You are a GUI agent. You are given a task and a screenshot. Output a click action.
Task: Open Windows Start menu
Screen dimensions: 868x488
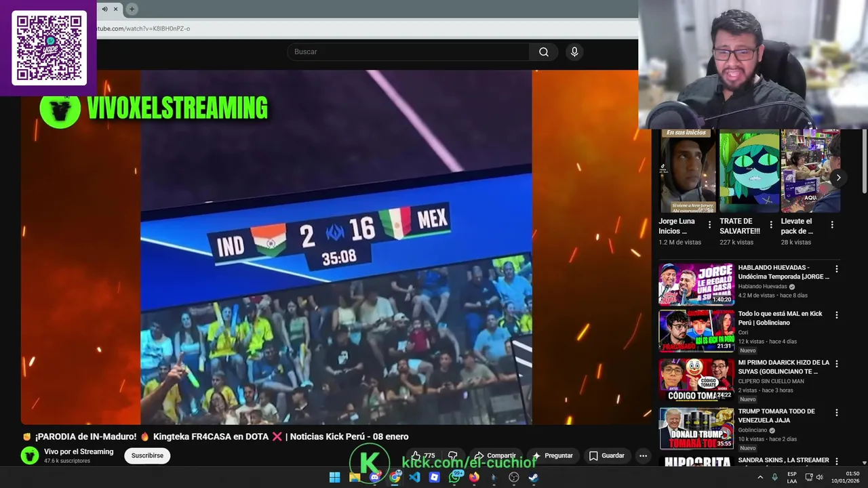[x=334, y=477]
